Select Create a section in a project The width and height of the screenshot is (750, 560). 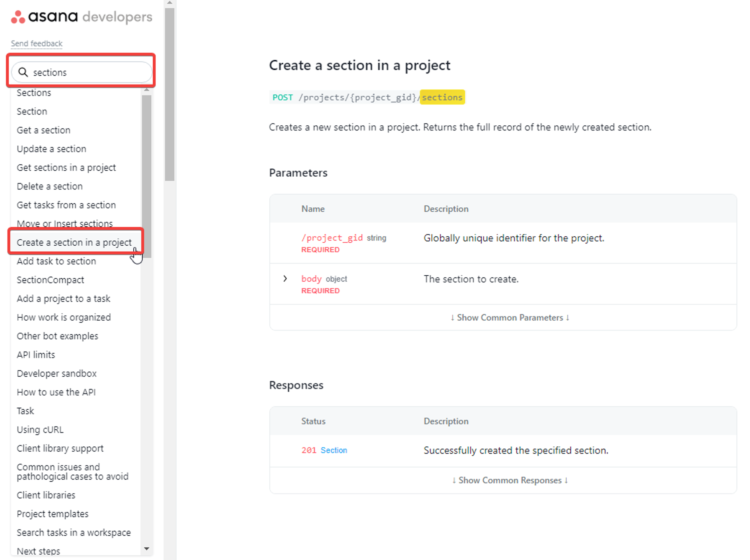tap(74, 243)
